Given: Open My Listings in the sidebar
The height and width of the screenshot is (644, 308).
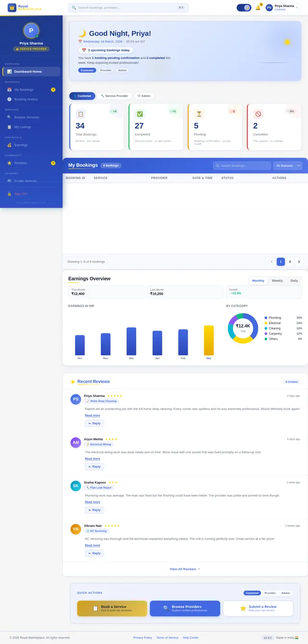Looking at the screenshot, I should point(31,127).
